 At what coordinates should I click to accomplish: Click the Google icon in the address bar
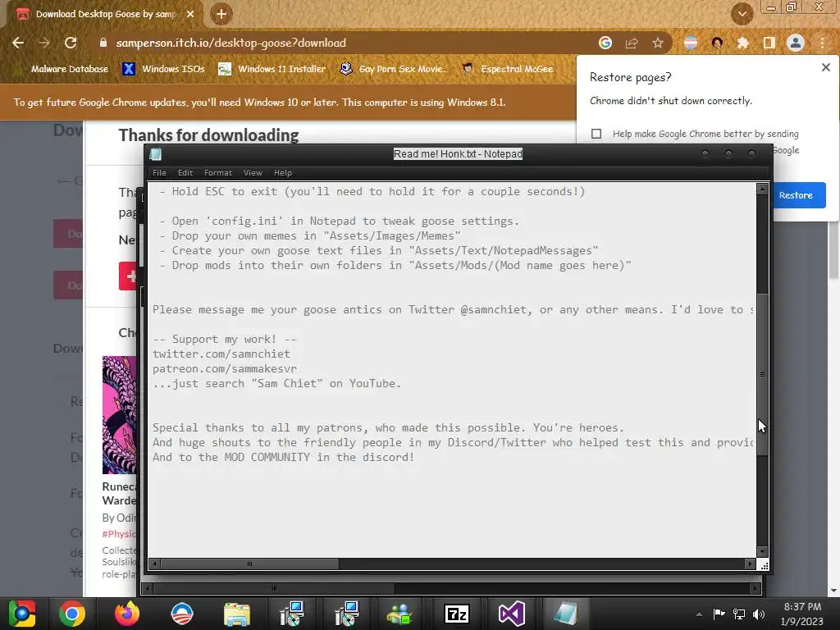point(605,43)
